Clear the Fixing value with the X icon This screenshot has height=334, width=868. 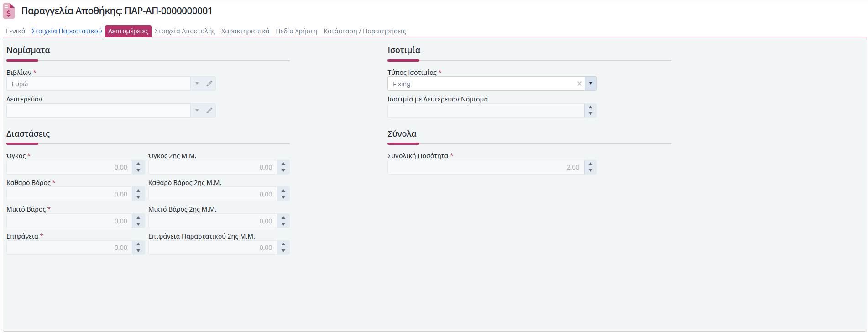(579, 84)
